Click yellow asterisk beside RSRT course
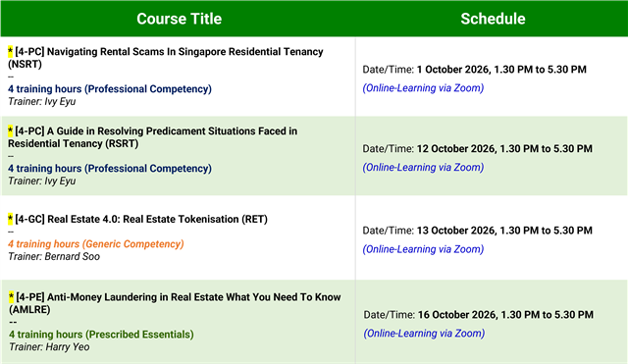The image size is (628, 364). 11,130
